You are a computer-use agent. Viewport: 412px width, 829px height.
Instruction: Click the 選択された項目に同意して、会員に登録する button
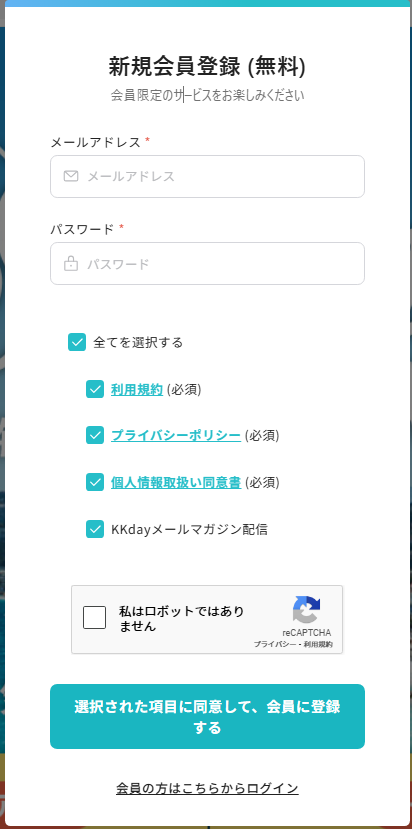pos(207,716)
